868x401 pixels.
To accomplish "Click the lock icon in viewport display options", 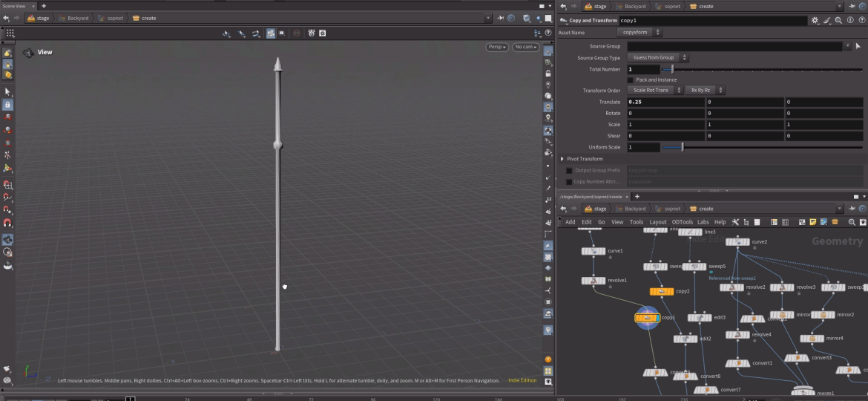I will click(x=548, y=74).
